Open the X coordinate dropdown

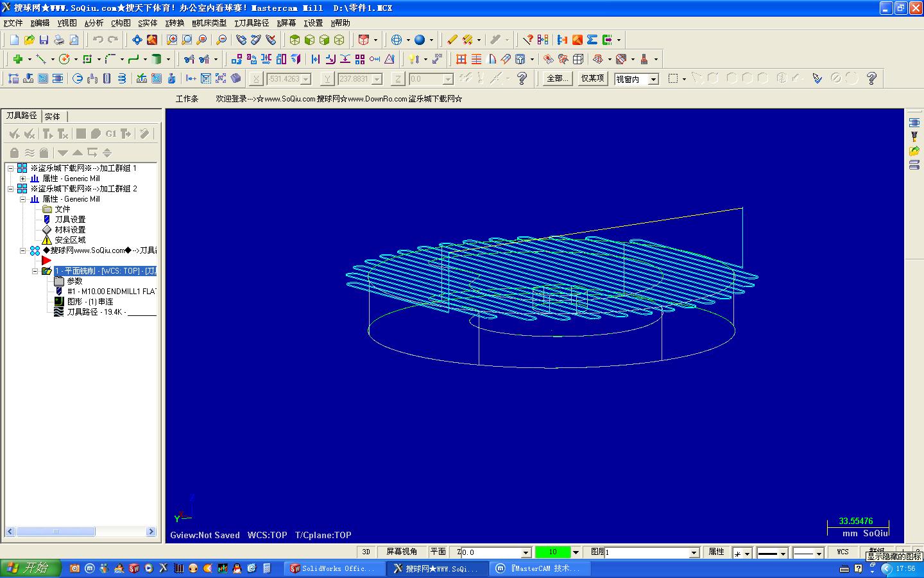pos(306,79)
